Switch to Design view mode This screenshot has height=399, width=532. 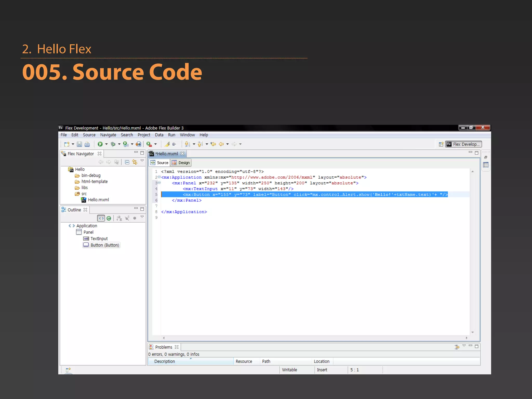click(181, 163)
